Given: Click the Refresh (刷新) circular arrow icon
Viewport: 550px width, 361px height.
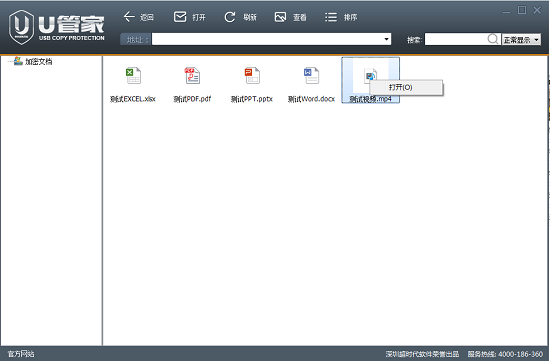Looking at the screenshot, I should click(230, 17).
